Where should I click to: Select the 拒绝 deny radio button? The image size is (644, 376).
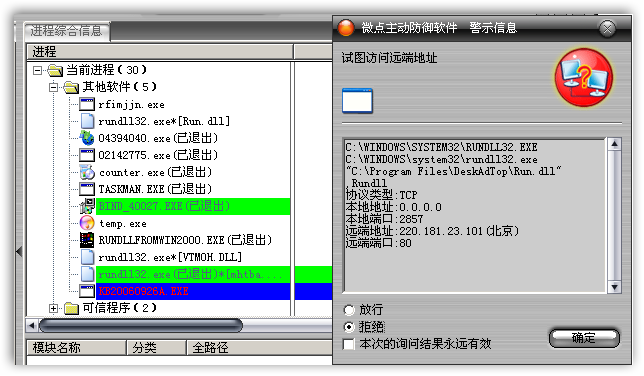(x=349, y=327)
